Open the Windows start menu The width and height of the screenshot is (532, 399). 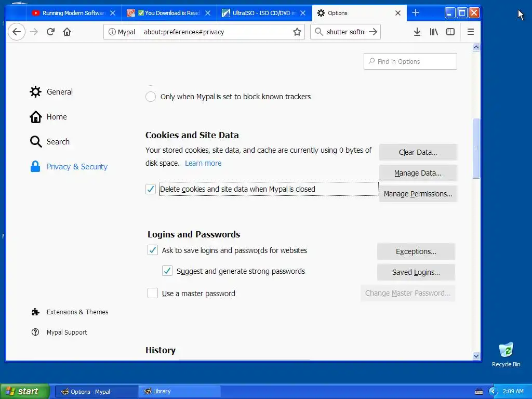tap(25, 392)
